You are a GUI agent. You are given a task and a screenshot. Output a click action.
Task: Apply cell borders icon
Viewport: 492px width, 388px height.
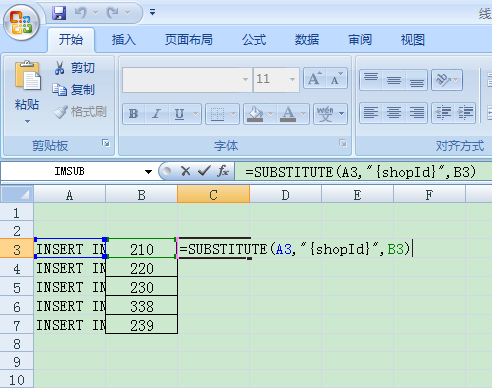point(217,114)
